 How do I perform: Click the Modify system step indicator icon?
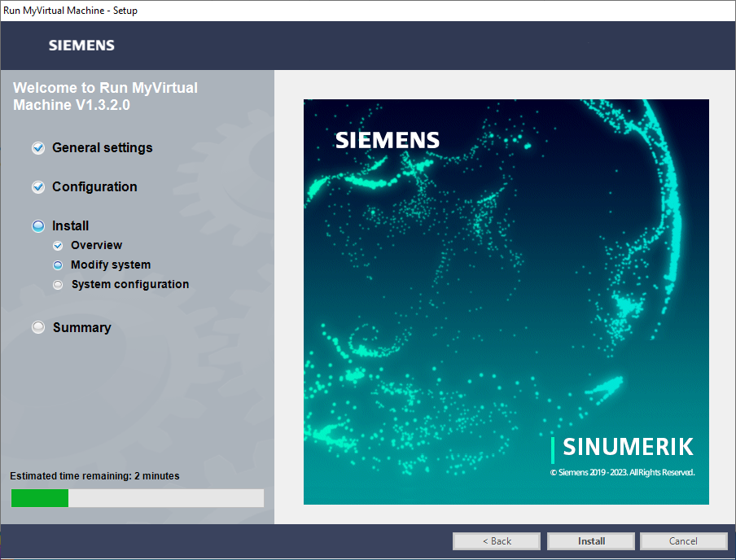pos(58,265)
